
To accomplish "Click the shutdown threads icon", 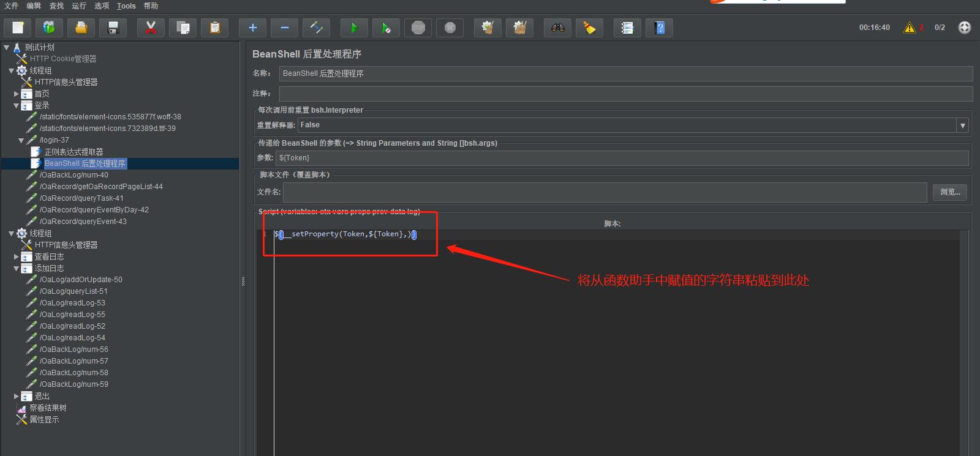I will (x=450, y=28).
